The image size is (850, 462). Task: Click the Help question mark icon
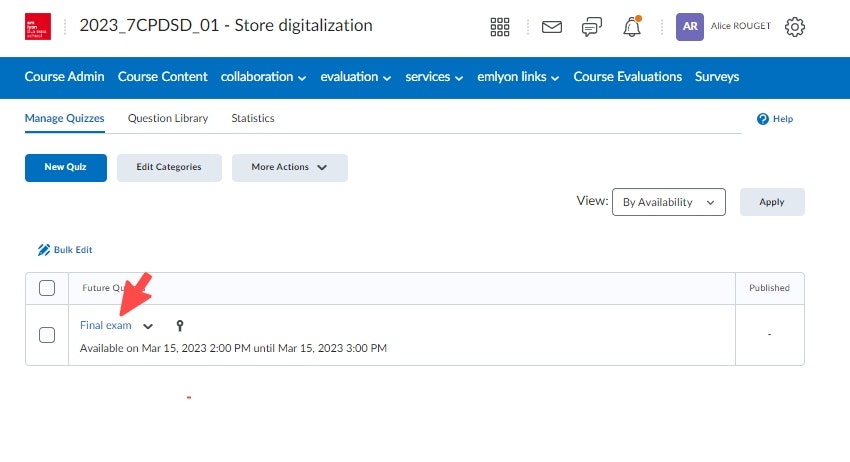[763, 119]
